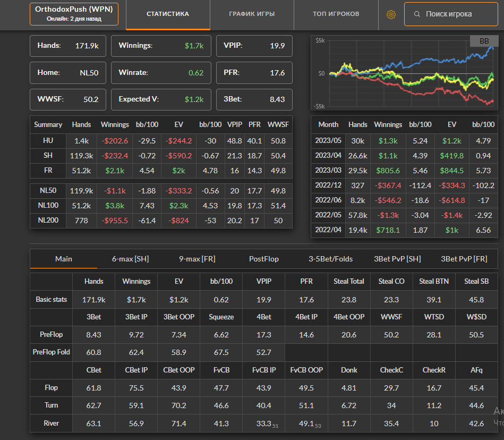Screen dimensions: 504x440
Task: Open the ТОП ИГРОКОВ tab
Action: [x=336, y=14]
